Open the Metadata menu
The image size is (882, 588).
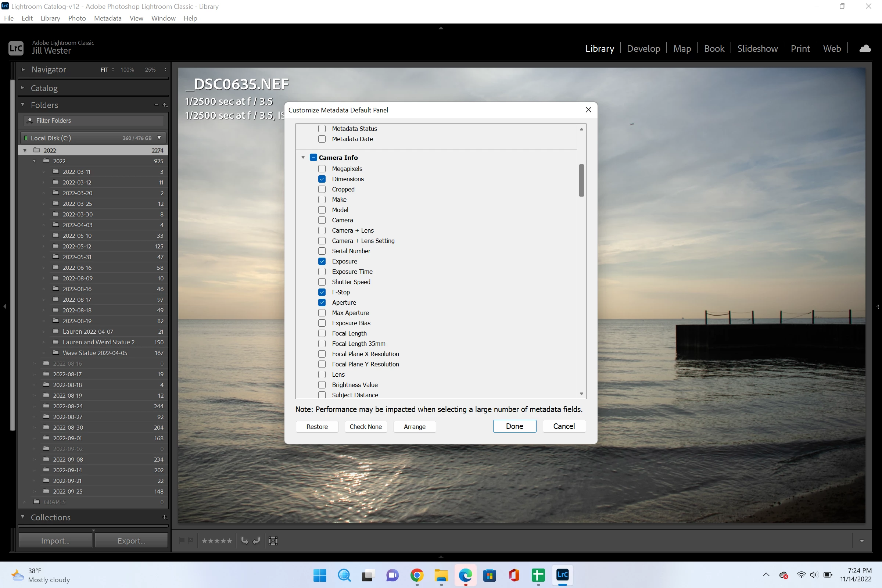[108, 18]
